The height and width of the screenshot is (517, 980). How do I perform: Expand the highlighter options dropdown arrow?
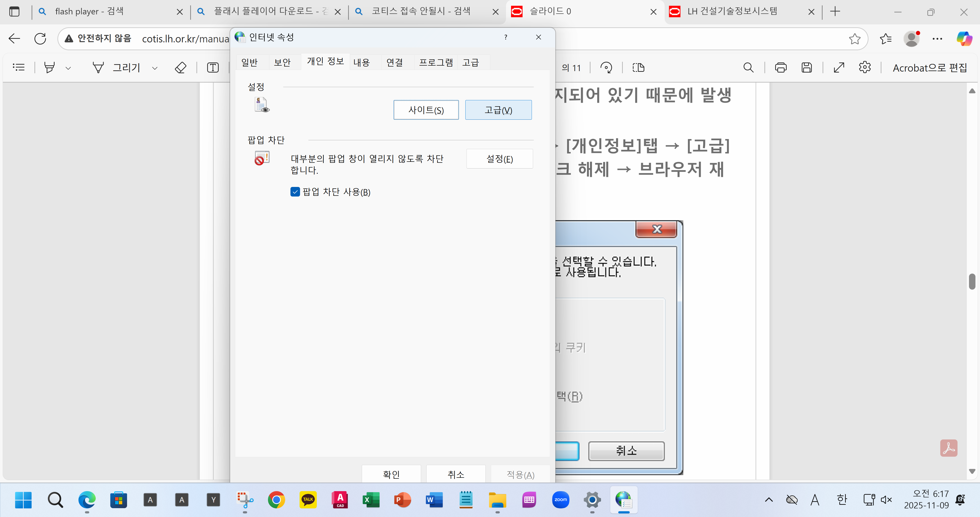(x=68, y=68)
